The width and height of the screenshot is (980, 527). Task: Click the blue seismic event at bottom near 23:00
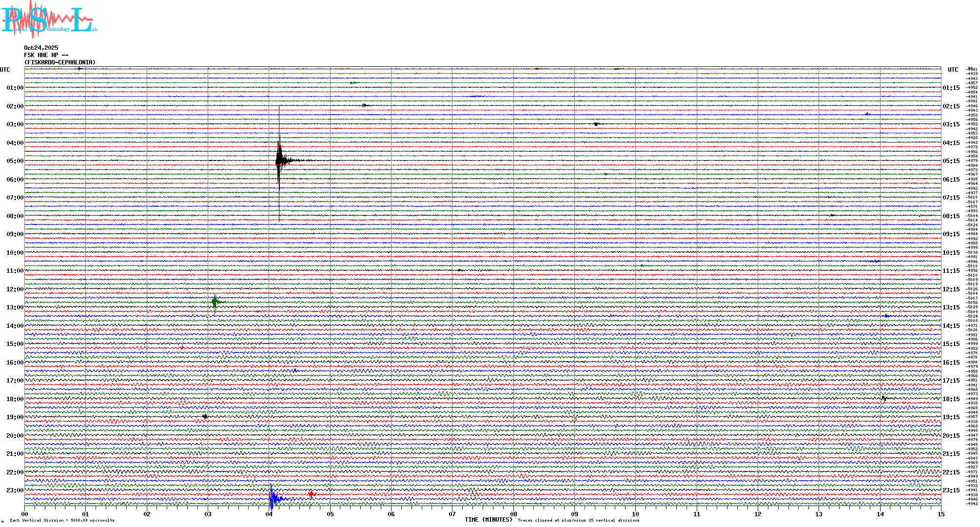273,498
